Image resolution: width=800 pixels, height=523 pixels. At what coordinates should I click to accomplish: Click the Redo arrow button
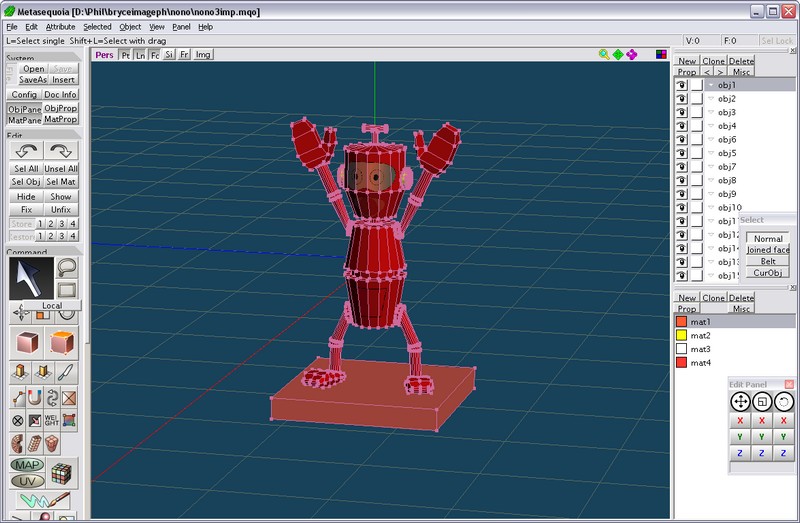click(x=61, y=151)
